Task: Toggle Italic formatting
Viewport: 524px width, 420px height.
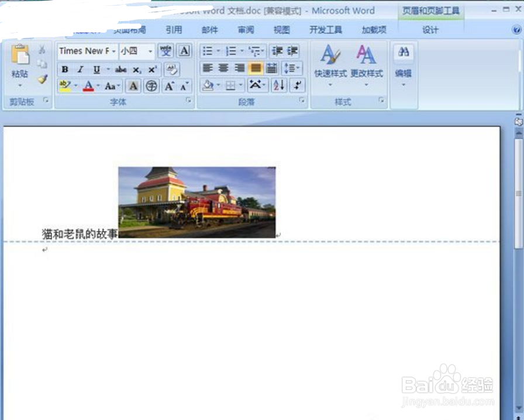Action: 80,70
